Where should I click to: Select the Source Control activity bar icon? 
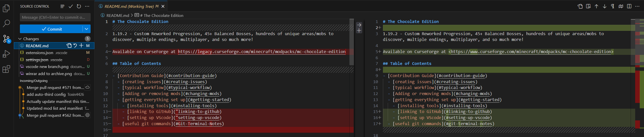click(6, 39)
